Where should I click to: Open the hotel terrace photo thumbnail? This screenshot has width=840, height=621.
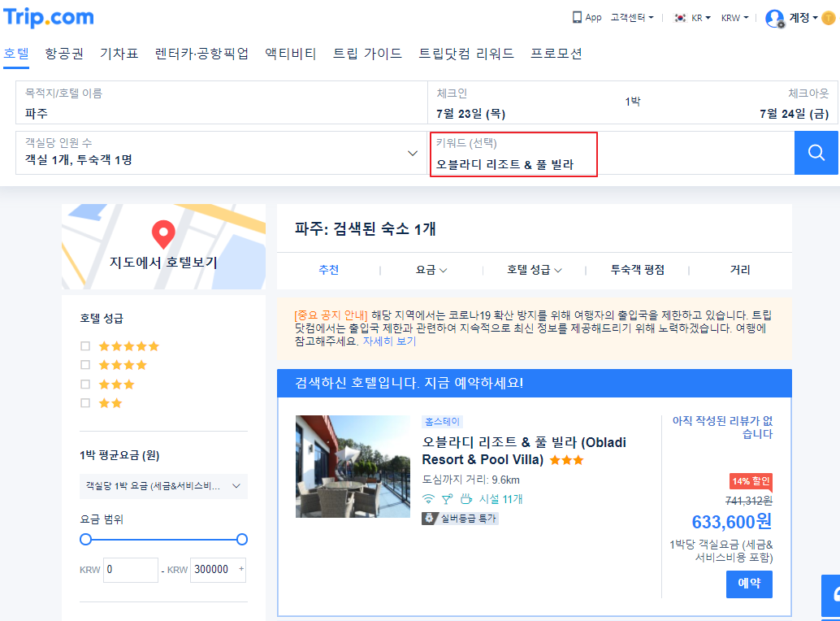tap(353, 466)
